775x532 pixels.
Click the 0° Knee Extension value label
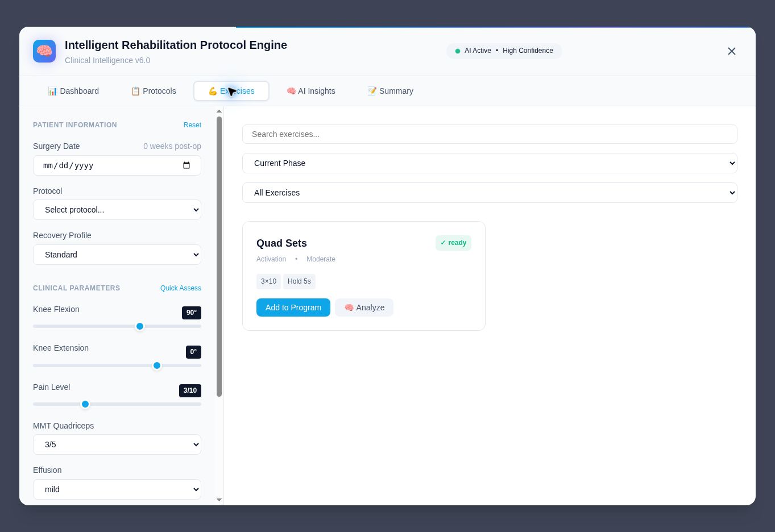(x=193, y=352)
